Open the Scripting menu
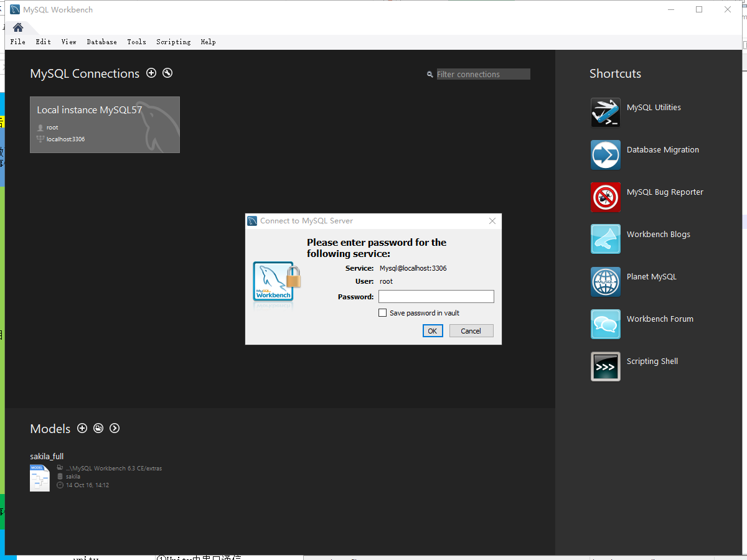Screen dimensions: 747x560 (x=173, y=42)
